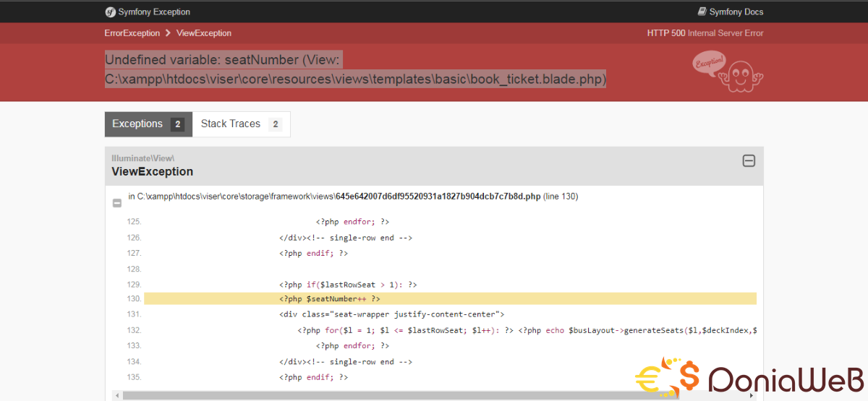Switch to the Exceptions tab
This screenshot has height=401, width=868.
coord(137,124)
